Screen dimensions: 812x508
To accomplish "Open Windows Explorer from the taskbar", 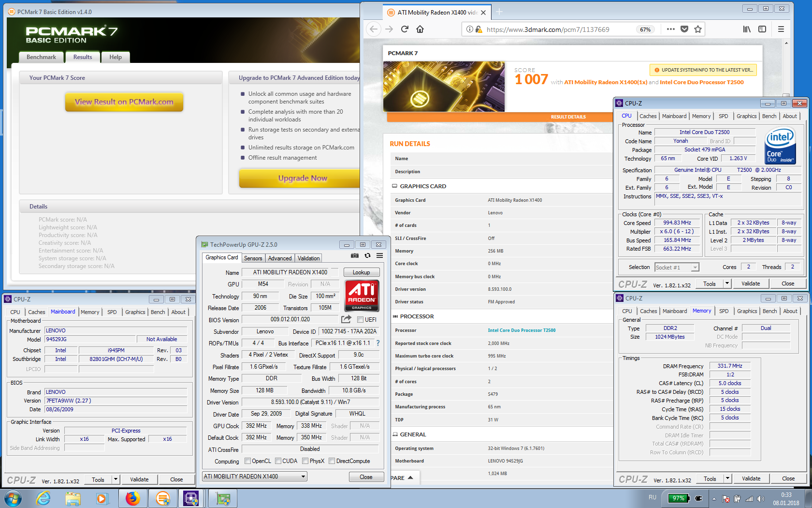I will click(73, 498).
